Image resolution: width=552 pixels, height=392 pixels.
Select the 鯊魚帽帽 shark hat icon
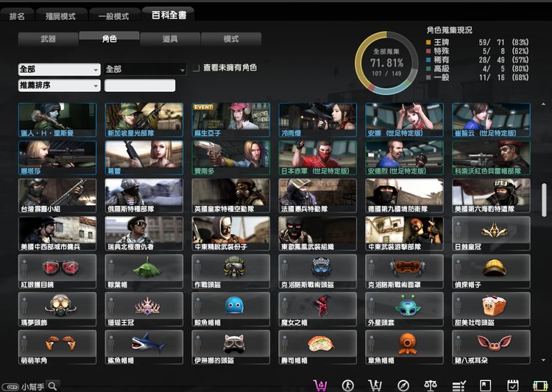(x=147, y=343)
